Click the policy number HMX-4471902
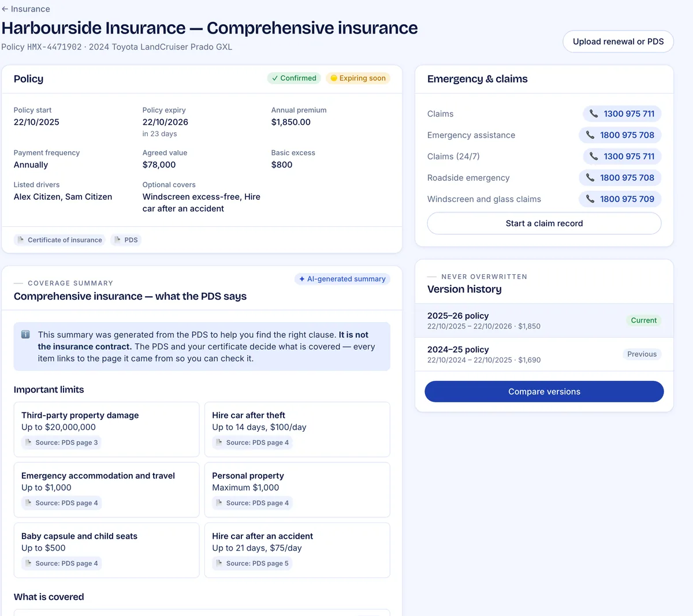Viewport: 693px width, 616px height. click(x=54, y=47)
